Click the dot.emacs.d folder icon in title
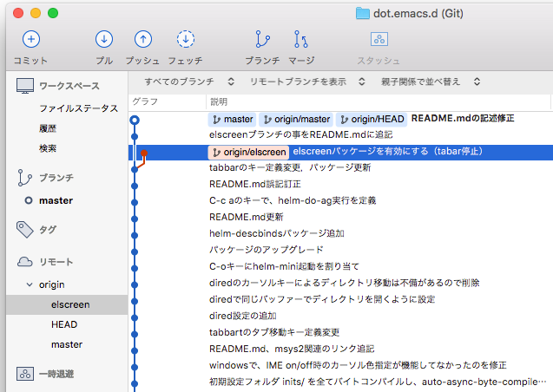The height and width of the screenshot is (392, 553). coord(362,13)
